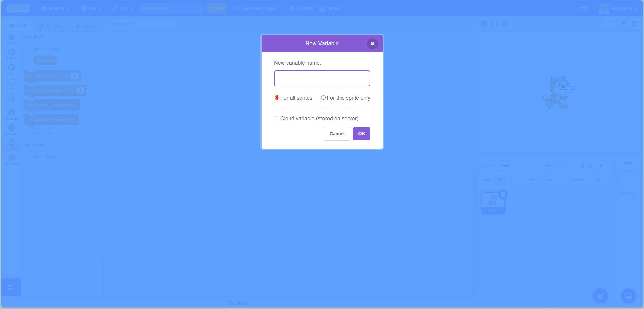Click the pause button above stage
Screen dimensions: 644x309
point(495,24)
